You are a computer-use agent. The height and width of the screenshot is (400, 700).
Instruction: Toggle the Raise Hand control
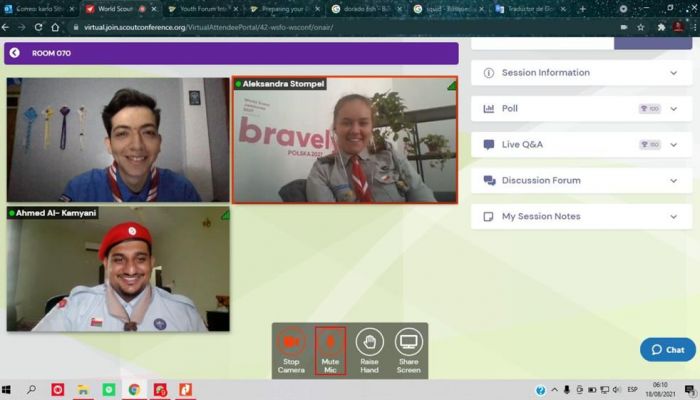click(369, 350)
